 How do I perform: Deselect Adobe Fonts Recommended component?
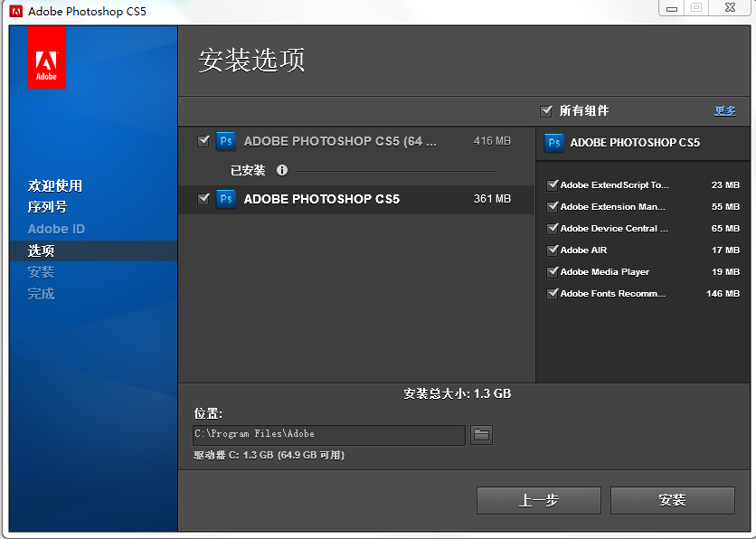552,294
